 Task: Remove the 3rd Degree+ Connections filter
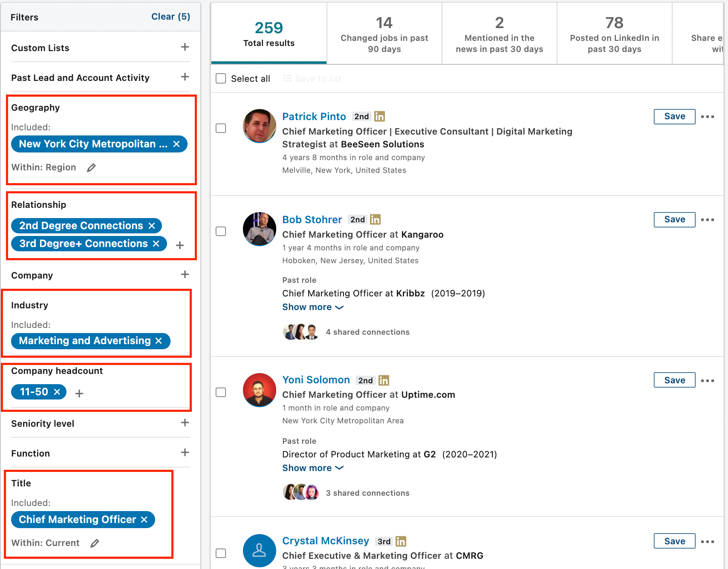[156, 244]
